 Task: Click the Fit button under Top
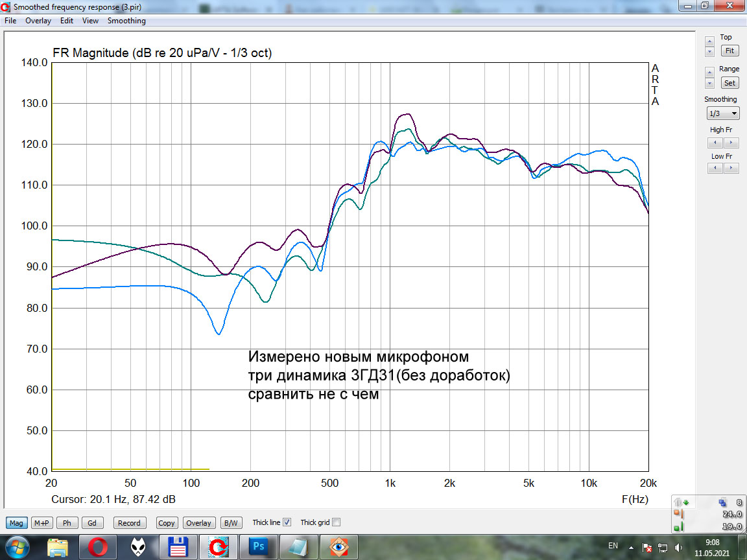[x=730, y=51]
